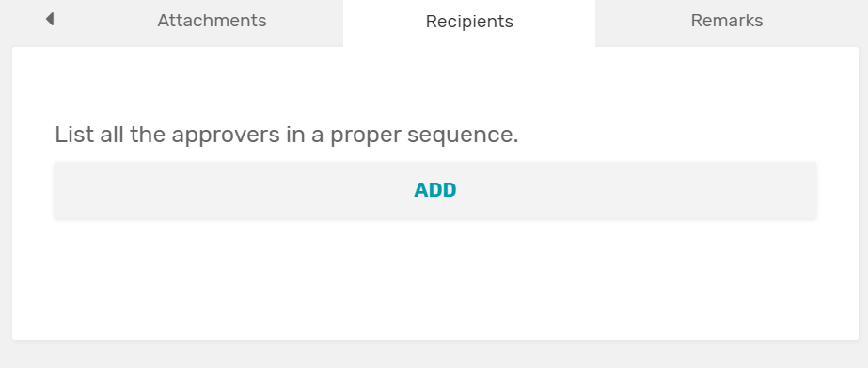Activate the Recipients tab label

469,22
